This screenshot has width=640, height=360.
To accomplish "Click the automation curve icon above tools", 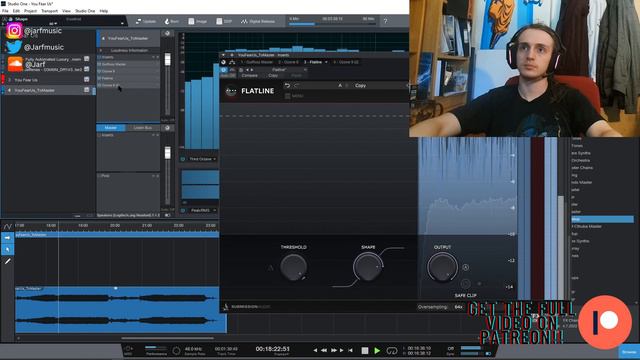I will point(7,226).
